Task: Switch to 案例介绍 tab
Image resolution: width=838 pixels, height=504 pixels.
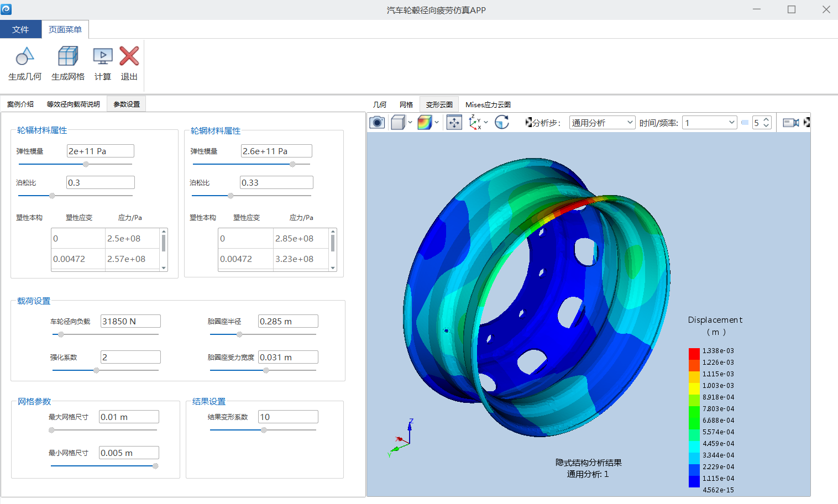Action: click(x=20, y=104)
